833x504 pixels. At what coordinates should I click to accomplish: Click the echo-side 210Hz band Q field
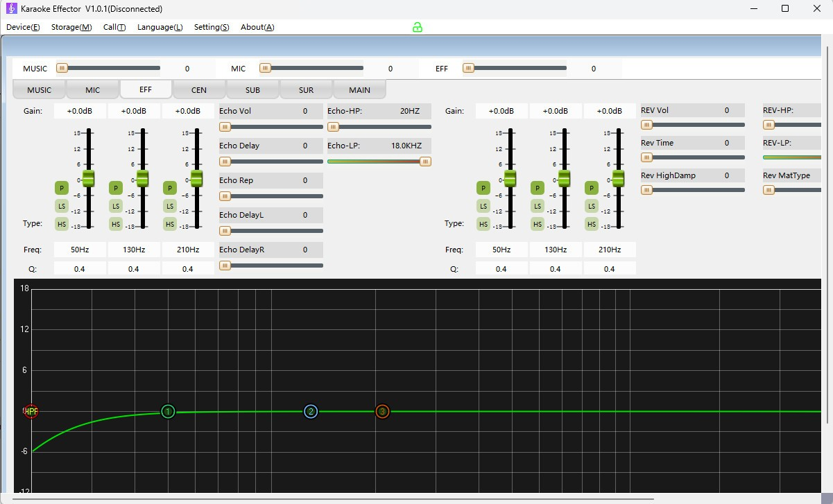(x=188, y=268)
